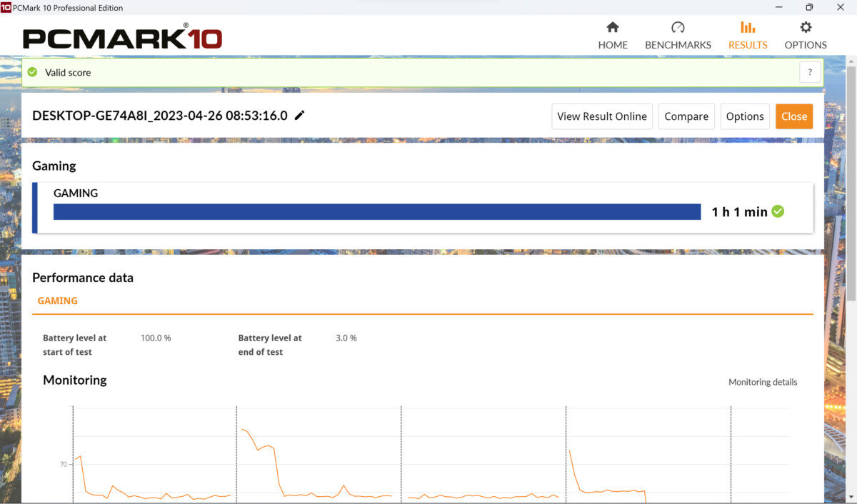The image size is (857, 504).
Task: Select the GAMING performance data tab
Action: click(x=58, y=301)
